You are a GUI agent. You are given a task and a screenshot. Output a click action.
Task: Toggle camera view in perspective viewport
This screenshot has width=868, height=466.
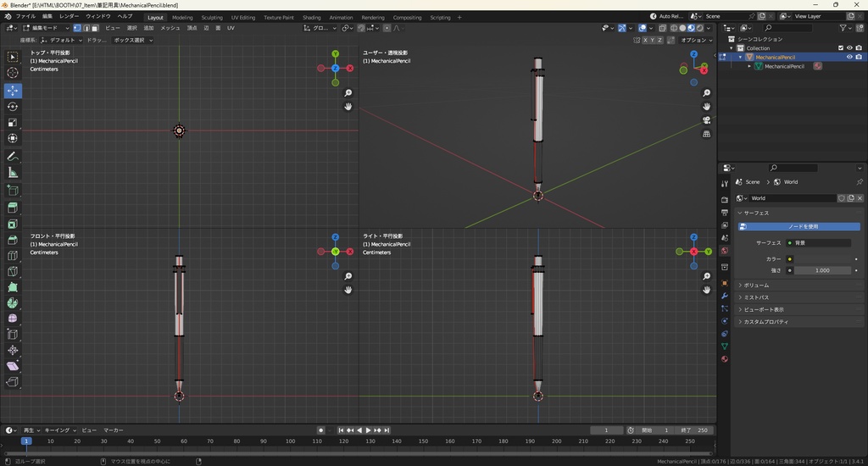pos(706,120)
